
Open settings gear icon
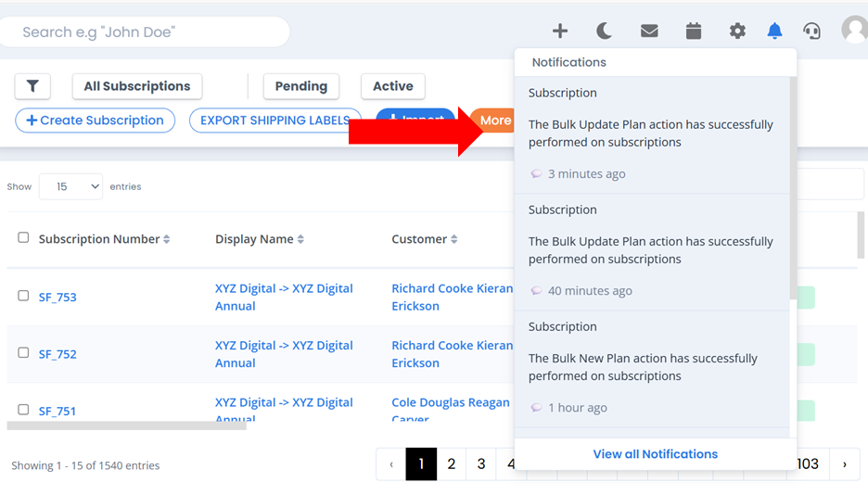point(737,31)
